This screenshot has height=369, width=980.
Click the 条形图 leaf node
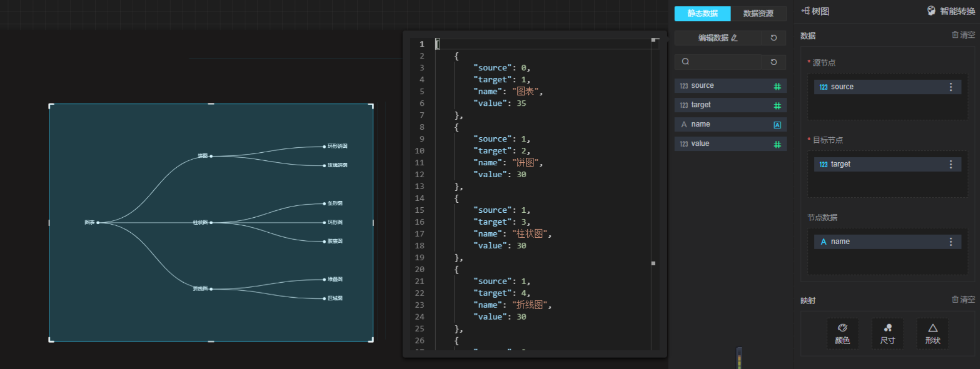pos(333,203)
